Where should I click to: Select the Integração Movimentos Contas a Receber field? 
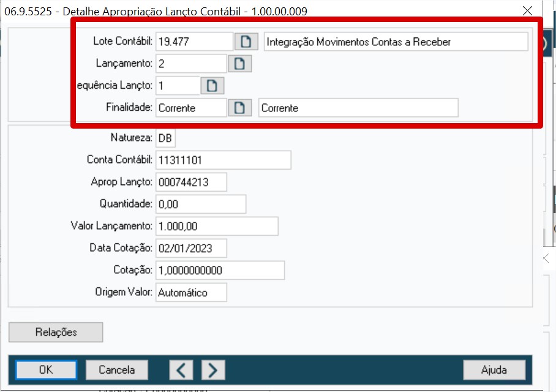396,42
